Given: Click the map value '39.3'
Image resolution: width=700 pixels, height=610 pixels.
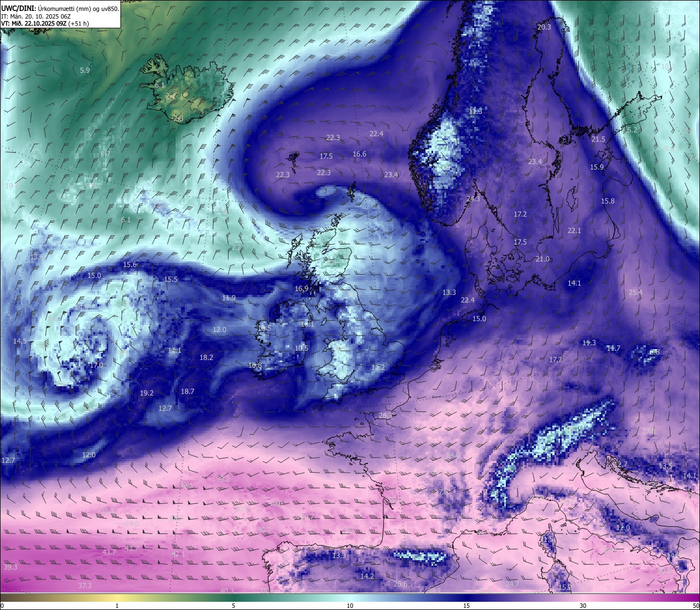Looking at the screenshot, I should click(10, 567).
